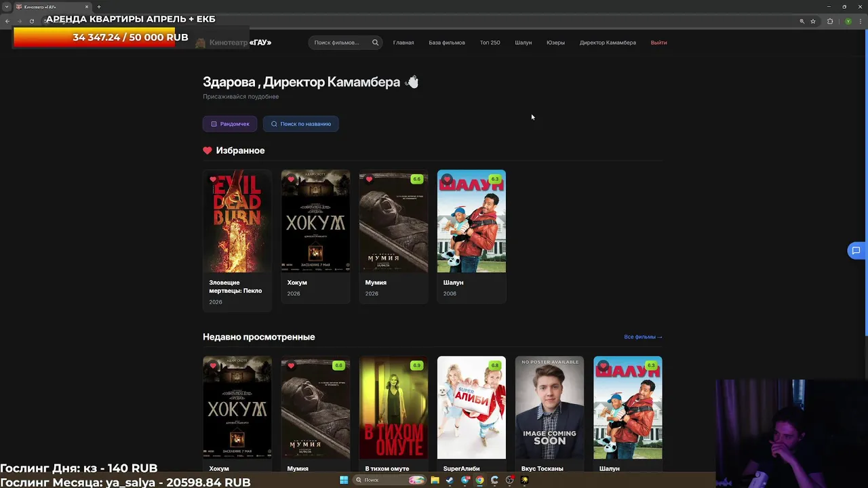Open the chat widget icon on right edge
The height and width of the screenshot is (488, 868).
coord(856,251)
